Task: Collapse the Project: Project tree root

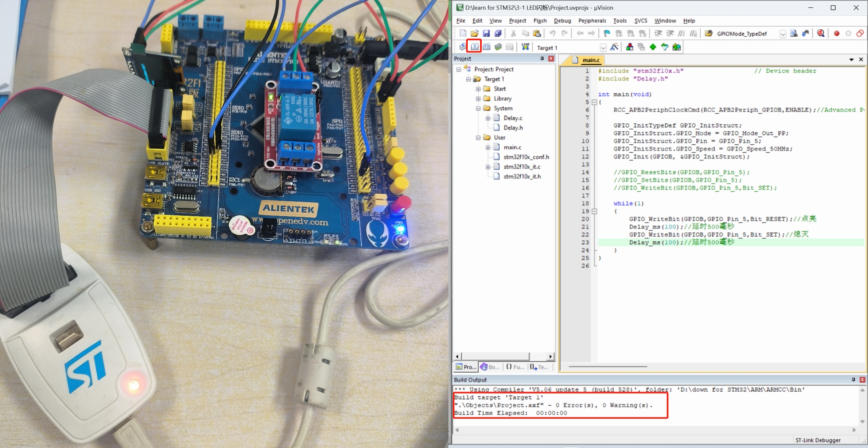Action: (459, 69)
